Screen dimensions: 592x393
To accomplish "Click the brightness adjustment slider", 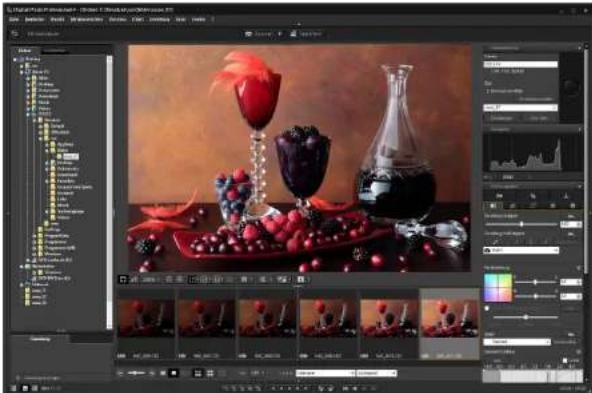I will (x=521, y=224).
